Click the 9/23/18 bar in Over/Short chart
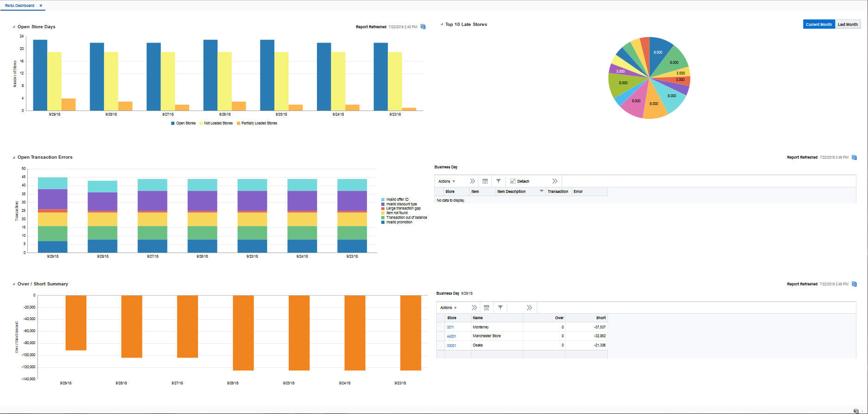868x414 pixels. tap(411, 333)
